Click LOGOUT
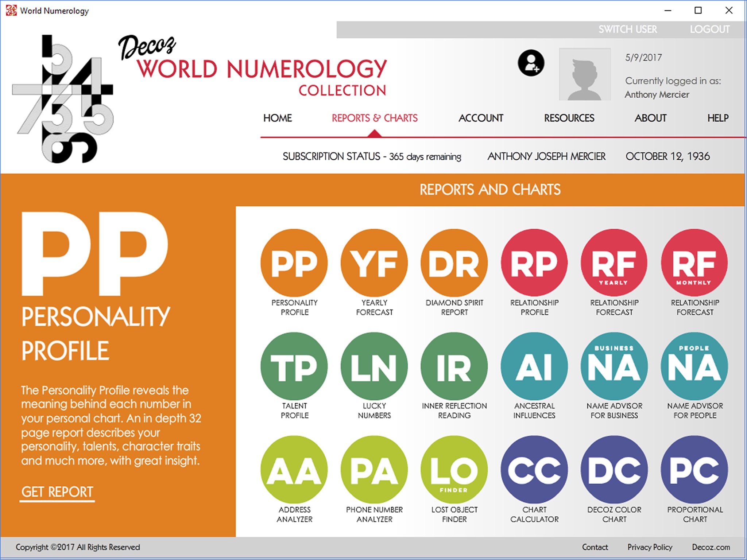The width and height of the screenshot is (747, 560). click(710, 29)
